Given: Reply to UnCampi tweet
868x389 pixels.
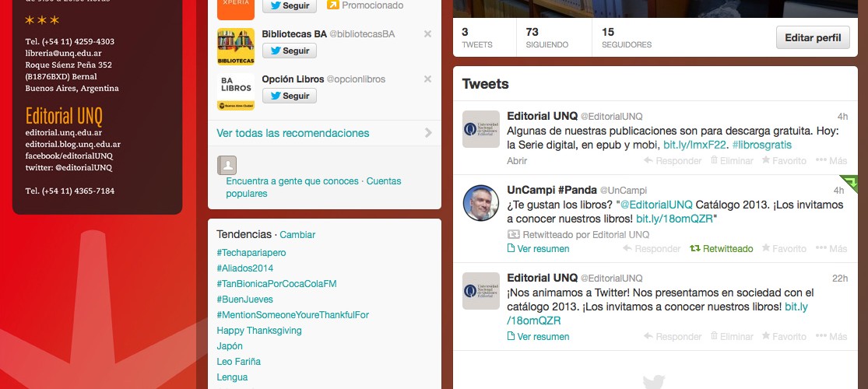Looking at the screenshot, I should [x=652, y=249].
